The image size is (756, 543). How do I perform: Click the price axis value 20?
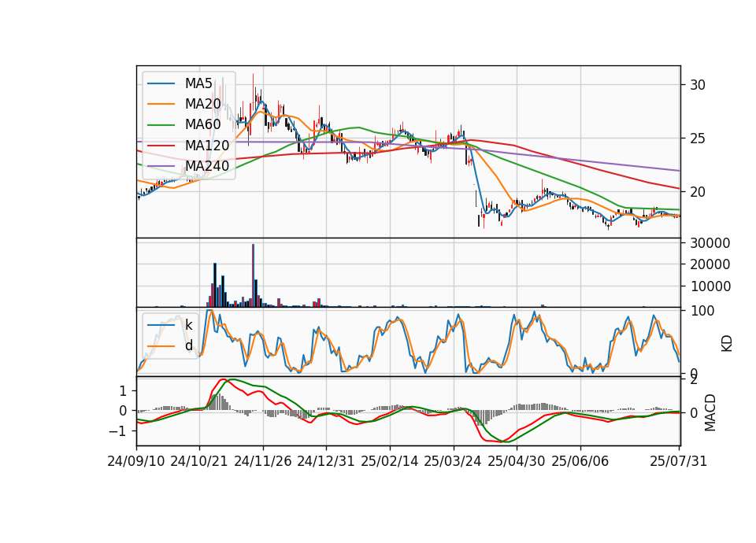697,192
